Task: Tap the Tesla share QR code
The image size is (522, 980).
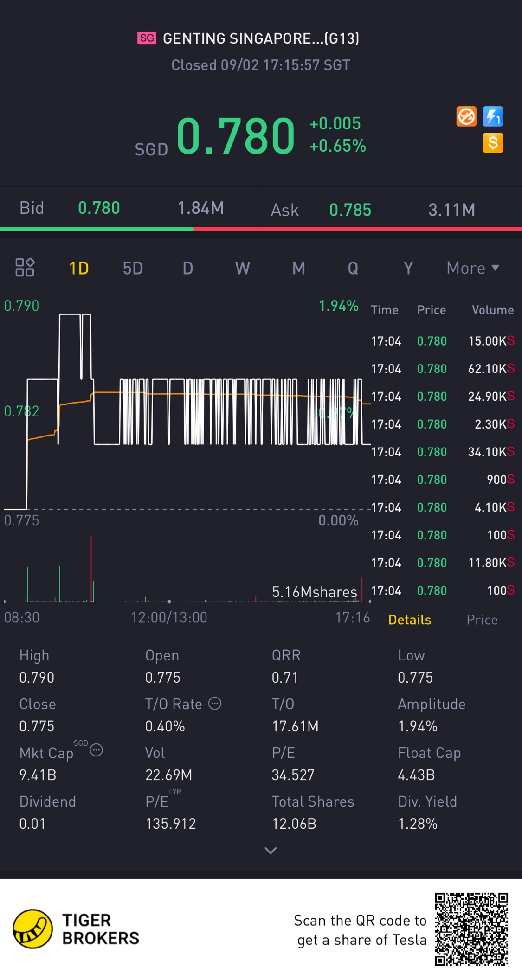Action: coord(471,929)
